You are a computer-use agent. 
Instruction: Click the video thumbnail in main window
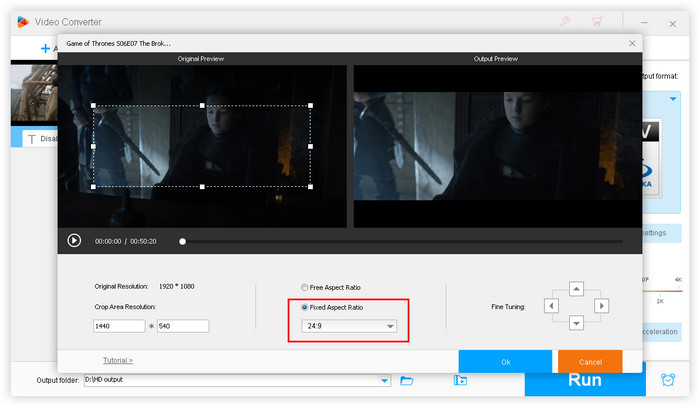point(34,93)
